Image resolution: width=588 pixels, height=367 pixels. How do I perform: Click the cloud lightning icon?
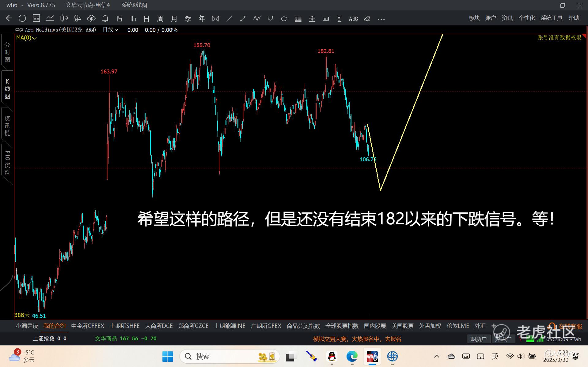pos(91,18)
